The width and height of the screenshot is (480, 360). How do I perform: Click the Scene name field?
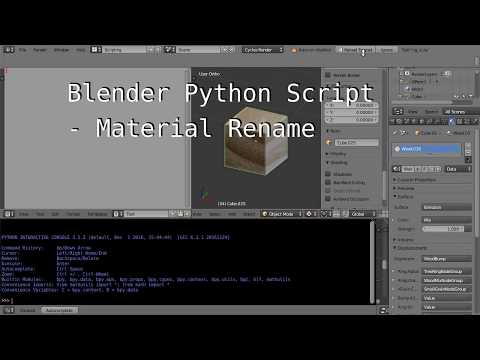pos(198,50)
